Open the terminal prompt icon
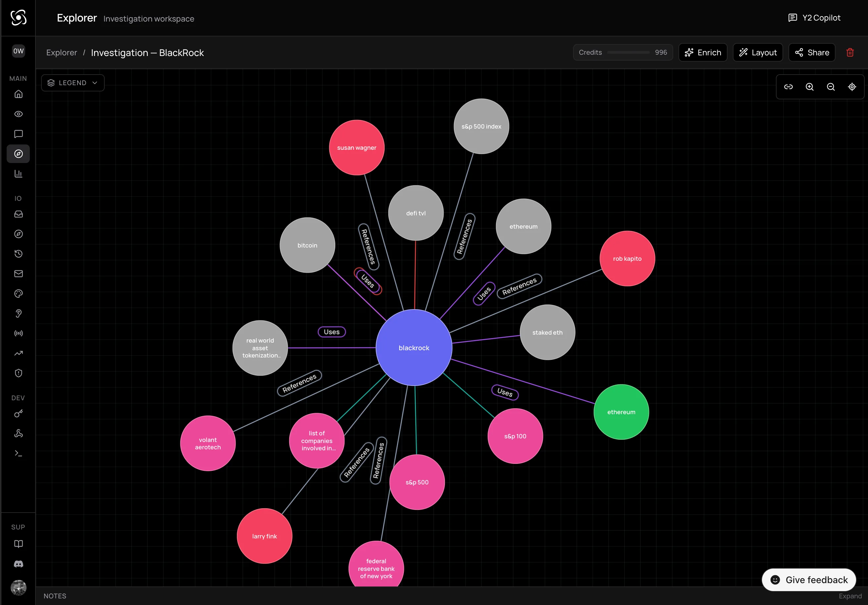The width and height of the screenshot is (868, 605). (18, 453)
